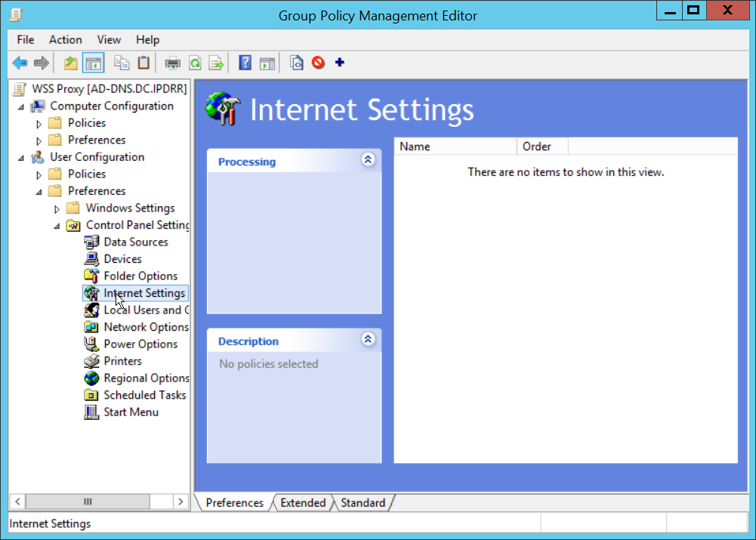Click the Back arrow toolbar icon
Viewport: 756px width, 540px height.
click(20, 63)
